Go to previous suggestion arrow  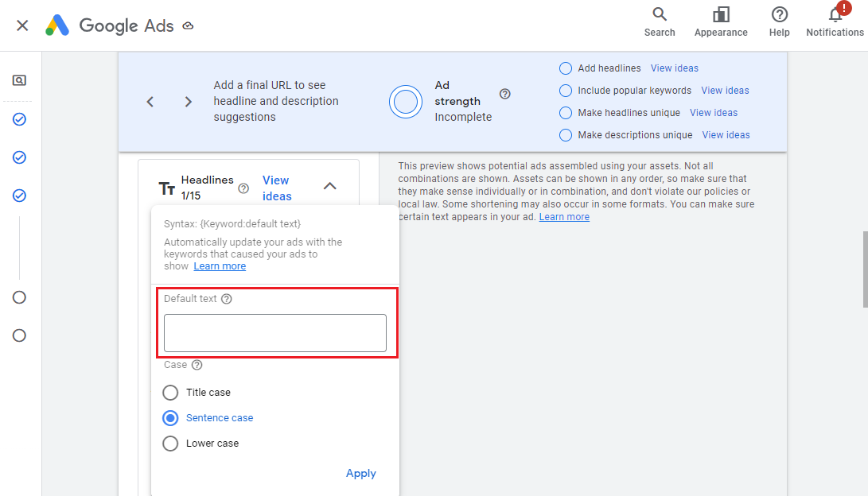(150, 102)
